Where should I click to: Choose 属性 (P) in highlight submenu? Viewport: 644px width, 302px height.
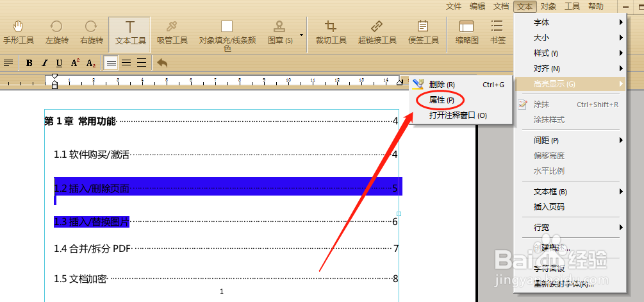[x=461, y=100]
